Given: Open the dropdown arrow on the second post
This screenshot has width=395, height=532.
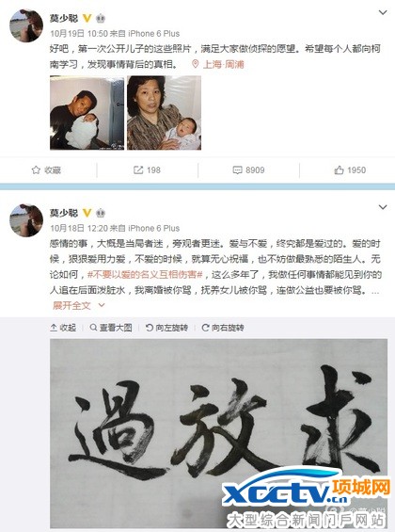Looking at the screenshot, I should (383, 207).
